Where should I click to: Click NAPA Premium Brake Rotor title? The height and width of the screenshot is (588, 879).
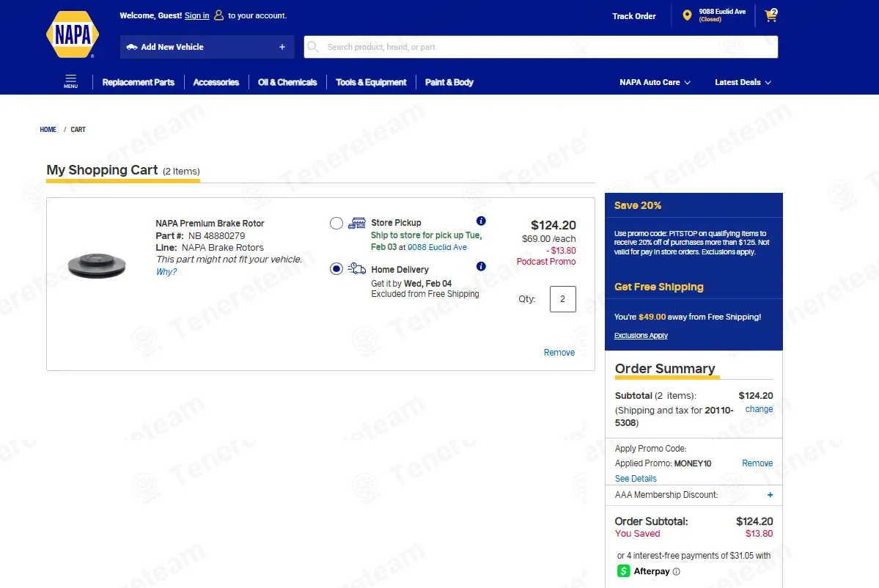210,223
